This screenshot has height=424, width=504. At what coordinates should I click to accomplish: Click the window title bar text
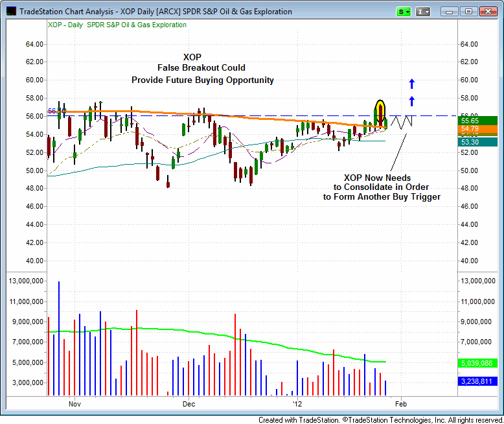[155, 12]
